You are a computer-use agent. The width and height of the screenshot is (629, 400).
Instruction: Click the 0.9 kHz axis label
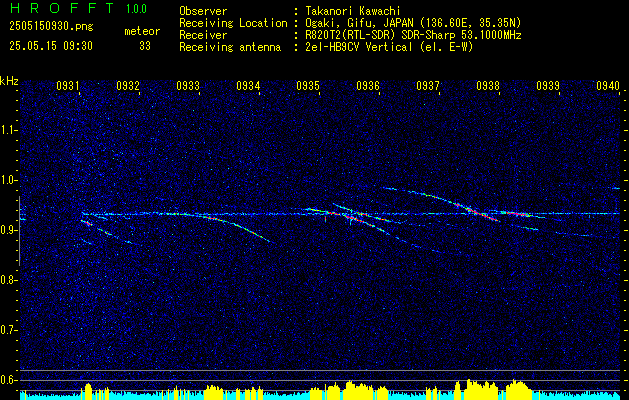click(9, 230)
